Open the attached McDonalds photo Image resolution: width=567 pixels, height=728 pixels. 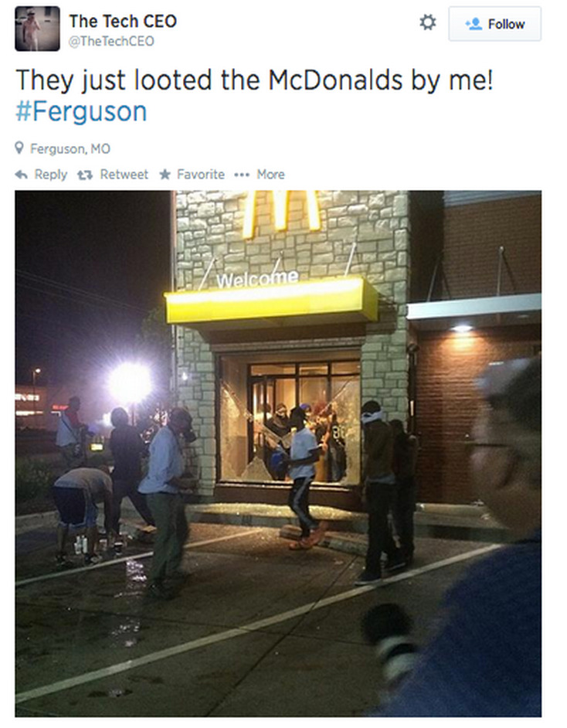click(278, 454)
